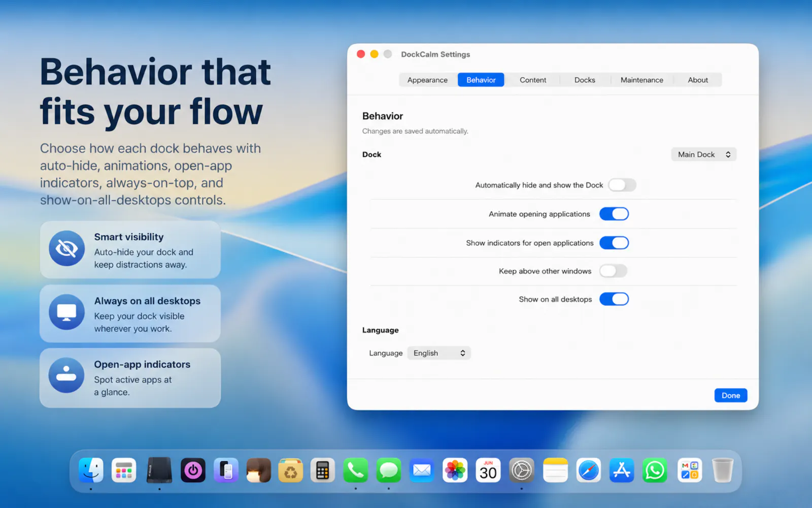
Task: Click the "Changes are saved automatically." note
Action: click(415, 131)
